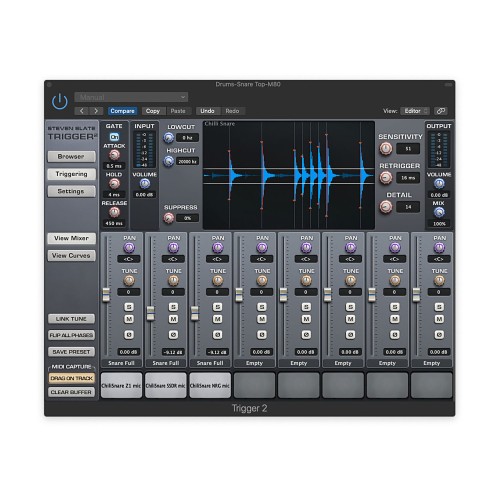Click the SAVE PRESET button
The image size is (500, 500).
tap(71, 352)
